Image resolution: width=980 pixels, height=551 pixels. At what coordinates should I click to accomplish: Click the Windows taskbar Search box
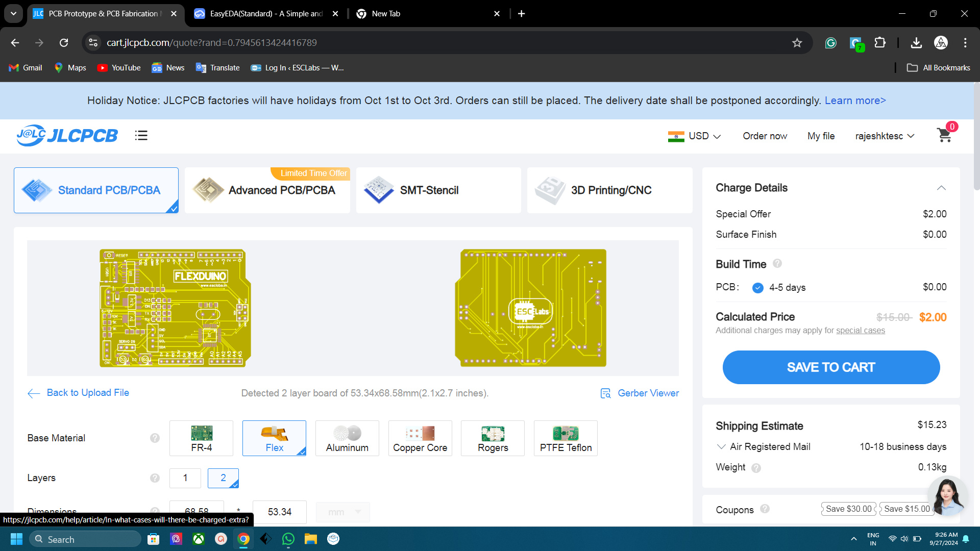(85, 539)
